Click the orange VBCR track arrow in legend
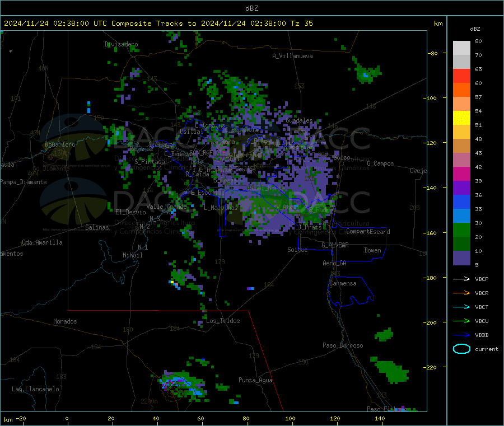The height and width of the screenshot is (426, 504). pyautogui.click(x=461, y=293)
